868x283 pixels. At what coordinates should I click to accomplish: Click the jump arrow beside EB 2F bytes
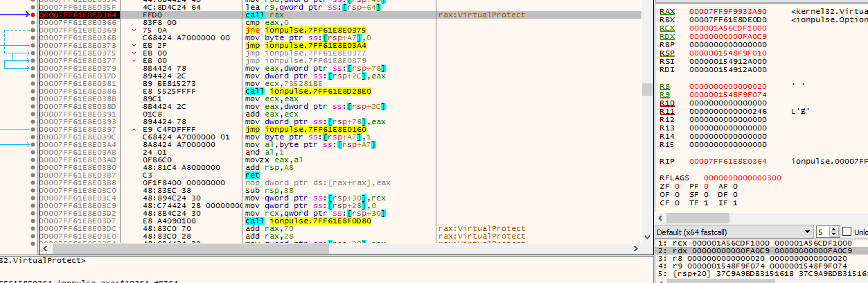[134, 45]
